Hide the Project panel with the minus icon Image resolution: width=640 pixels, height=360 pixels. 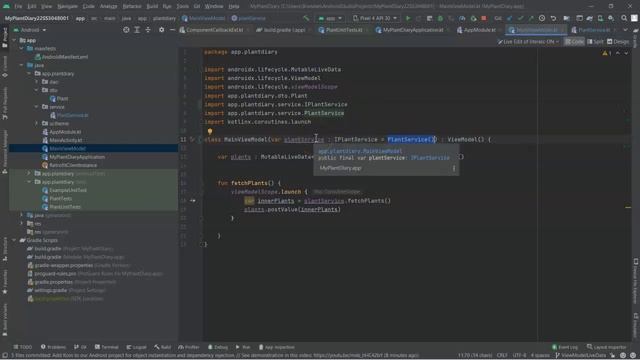[x=172, y=30]
